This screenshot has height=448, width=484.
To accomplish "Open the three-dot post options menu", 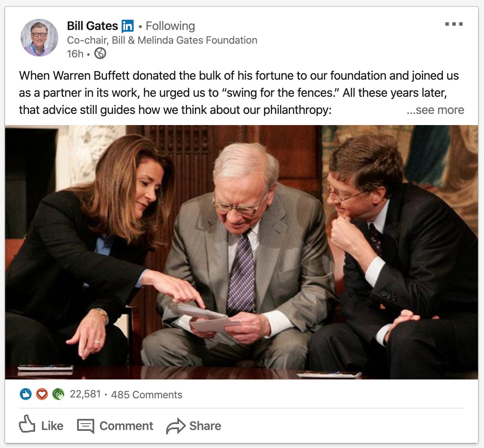I will click(x=454, y=24).
